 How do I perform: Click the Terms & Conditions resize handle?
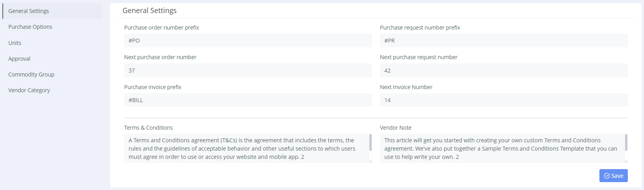371,162
